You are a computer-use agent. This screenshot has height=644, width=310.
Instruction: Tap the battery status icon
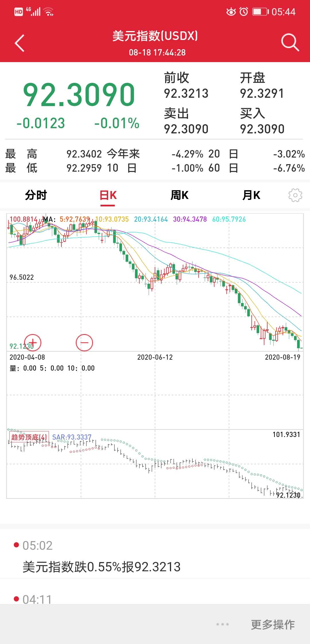click(260, 12)
